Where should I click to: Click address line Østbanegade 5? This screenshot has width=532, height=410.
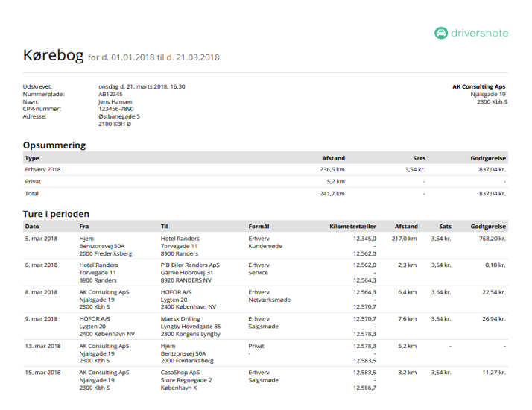click(119, 116)
